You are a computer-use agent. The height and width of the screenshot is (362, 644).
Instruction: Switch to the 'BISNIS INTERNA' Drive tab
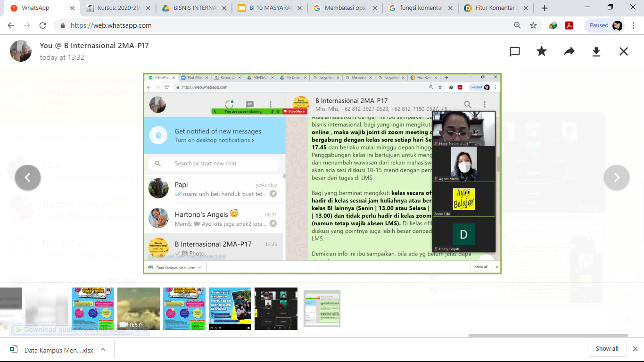[x=193, y=8]
